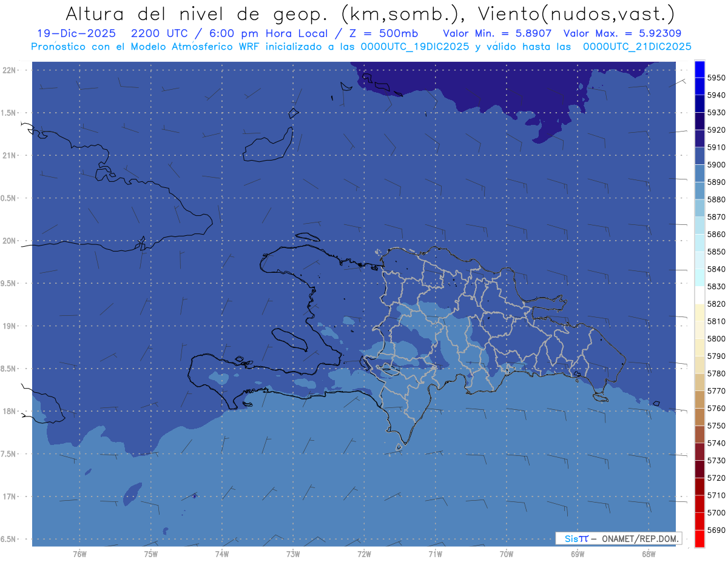Click the '5870' colorbar value

(x=716, y=216)
